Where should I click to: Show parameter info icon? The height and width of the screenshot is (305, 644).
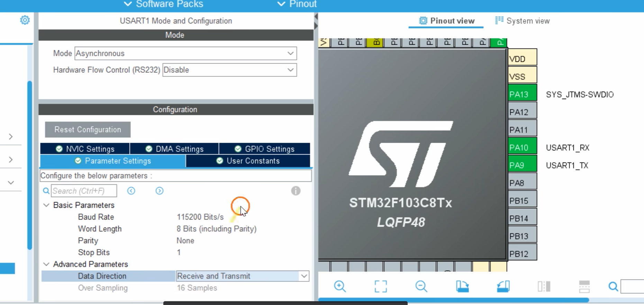pos(296,191)
